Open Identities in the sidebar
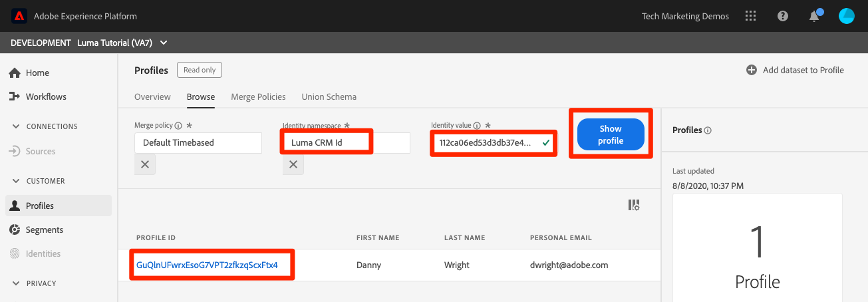This screenshot has height=302, width=868. point(43,253)
